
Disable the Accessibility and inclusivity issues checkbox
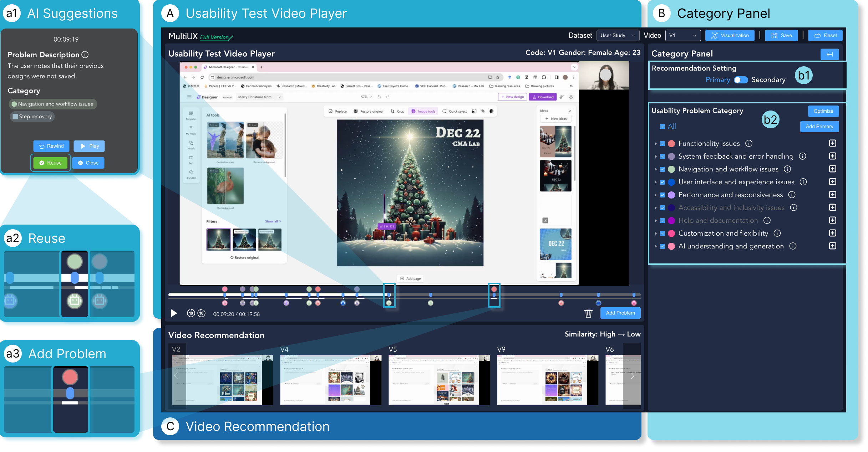[663, 207]
